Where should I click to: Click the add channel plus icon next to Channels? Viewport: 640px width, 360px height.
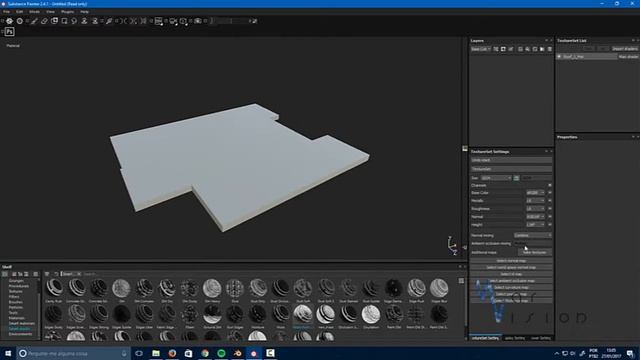550,185
